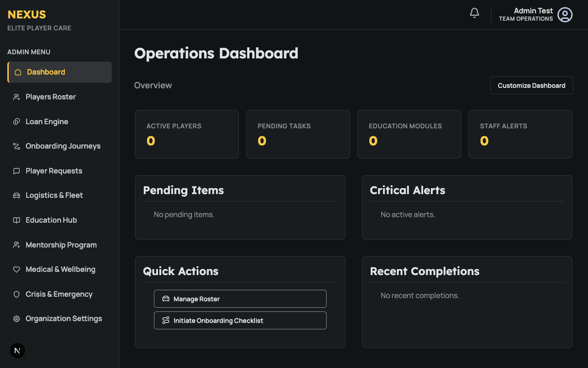Open Medical & Wellbeing page
The image size is (588, 368).
60,270
